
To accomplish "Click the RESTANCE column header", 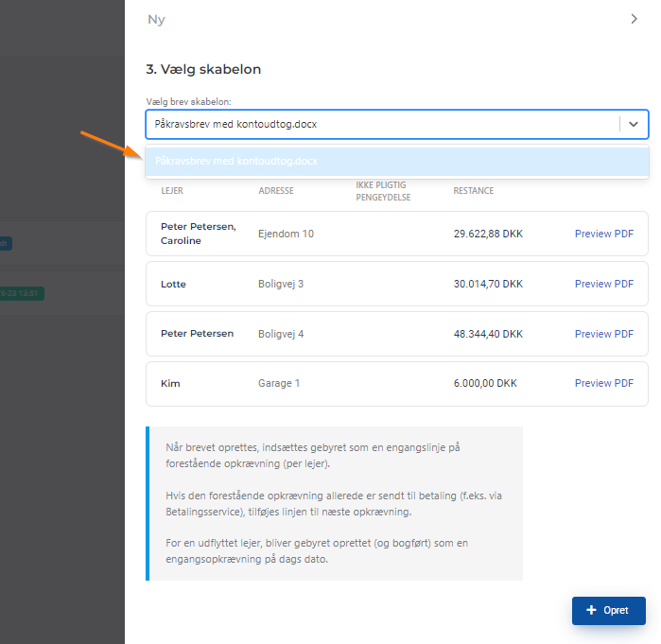I will tap(473, 191).
